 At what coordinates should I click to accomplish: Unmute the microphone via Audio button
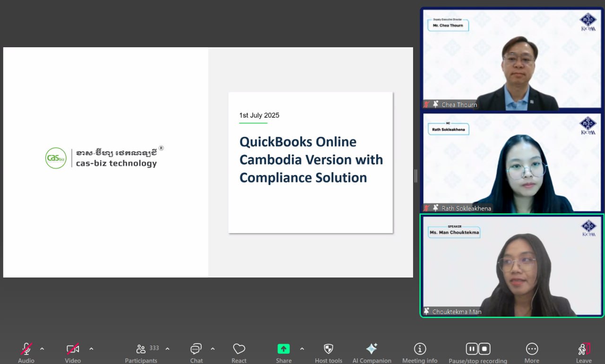click(x=26, y=349)
